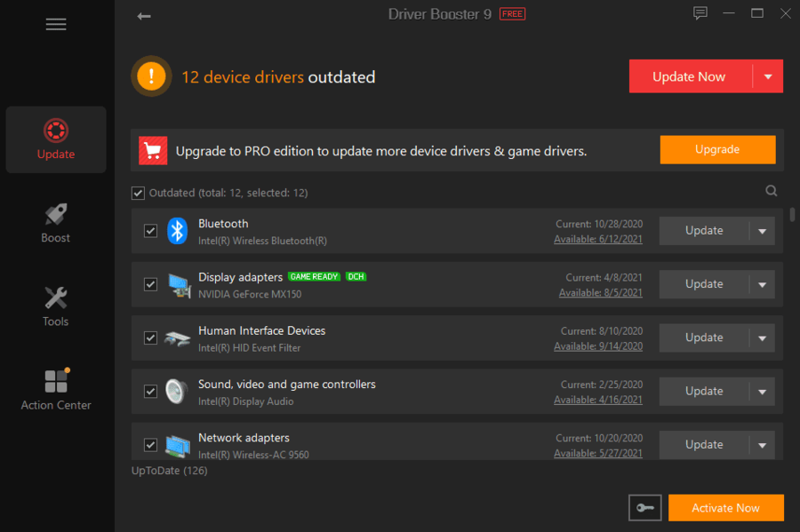
Task: Open the Update section in sidebar
Action: pos(56,139)
